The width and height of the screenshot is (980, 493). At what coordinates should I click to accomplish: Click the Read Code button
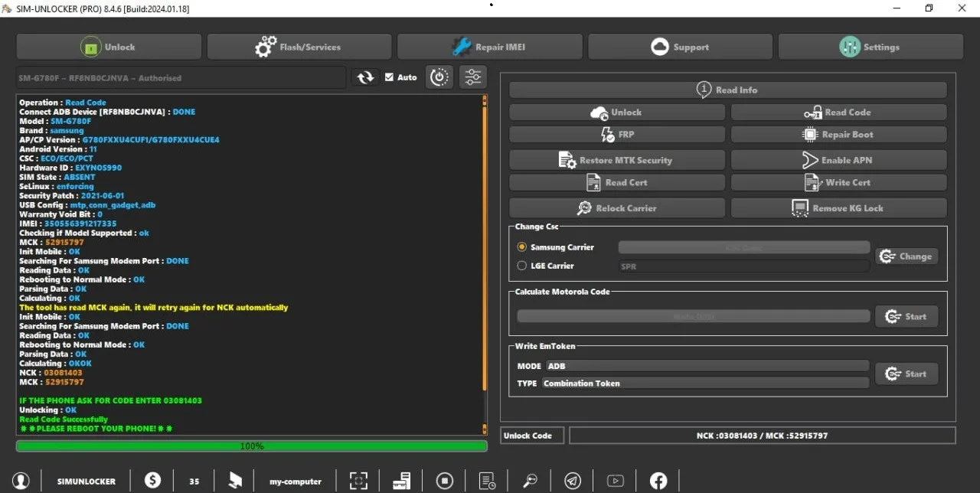tap(838, 113)
